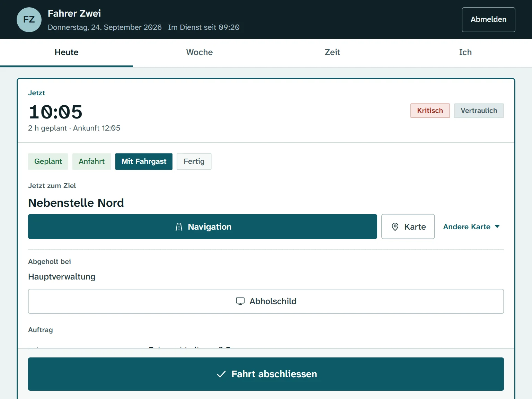Open the Woche tab
This screenshot has width=532, height=399.
(x=199, y=53)
